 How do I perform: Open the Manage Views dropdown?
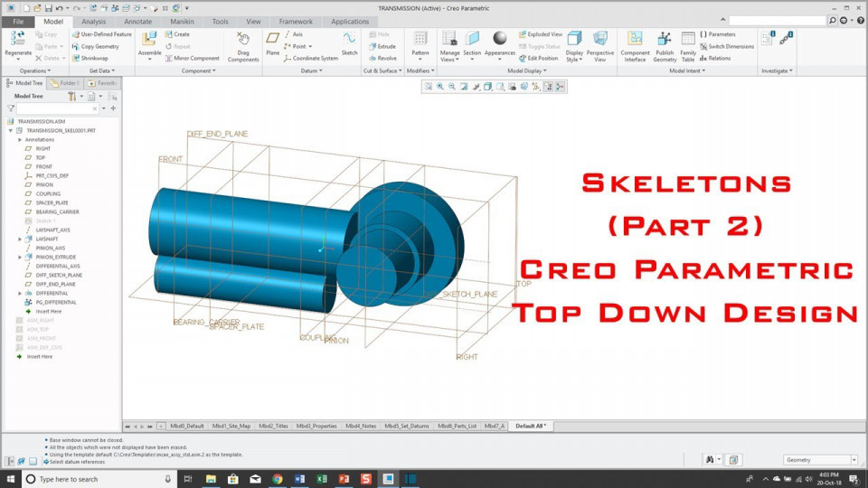point(449,56)
